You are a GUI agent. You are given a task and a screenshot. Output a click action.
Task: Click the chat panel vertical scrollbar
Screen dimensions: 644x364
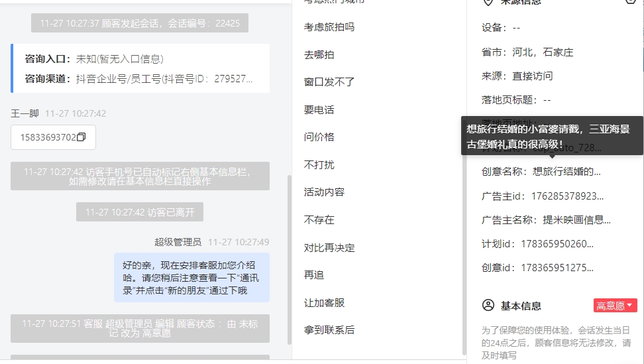click(289, 260)
